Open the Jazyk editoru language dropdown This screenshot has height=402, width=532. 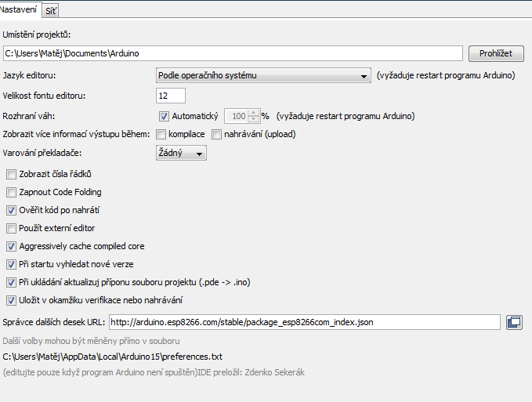pyautogui.click(x=262, y=76)
